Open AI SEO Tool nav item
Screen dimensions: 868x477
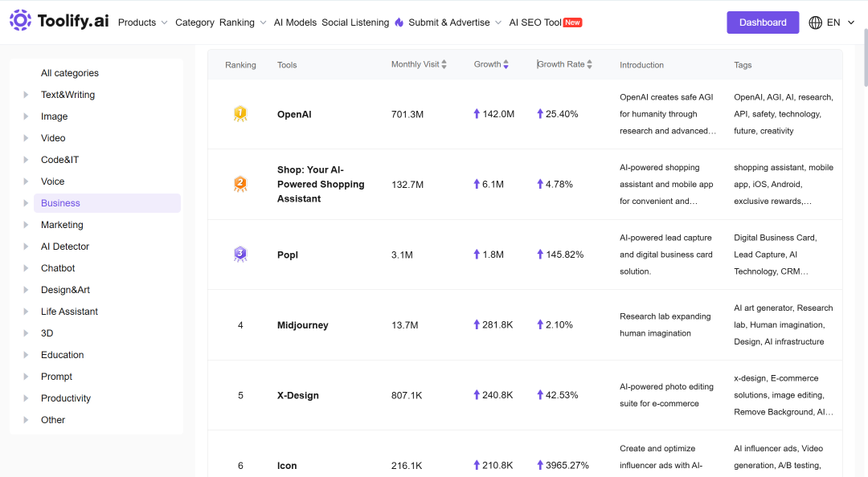click(535, 22)
